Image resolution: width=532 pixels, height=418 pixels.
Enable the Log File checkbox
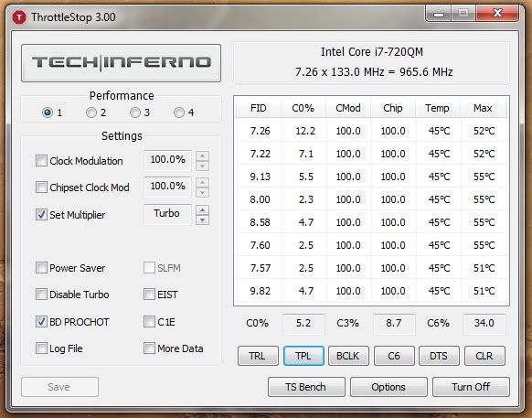(41, 348)
